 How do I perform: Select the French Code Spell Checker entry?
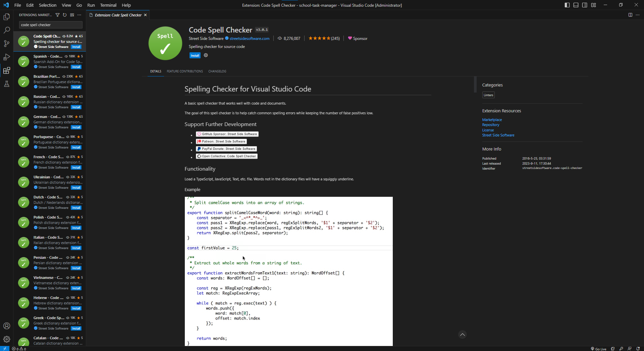pyautogui.click(x=50, y=162)
